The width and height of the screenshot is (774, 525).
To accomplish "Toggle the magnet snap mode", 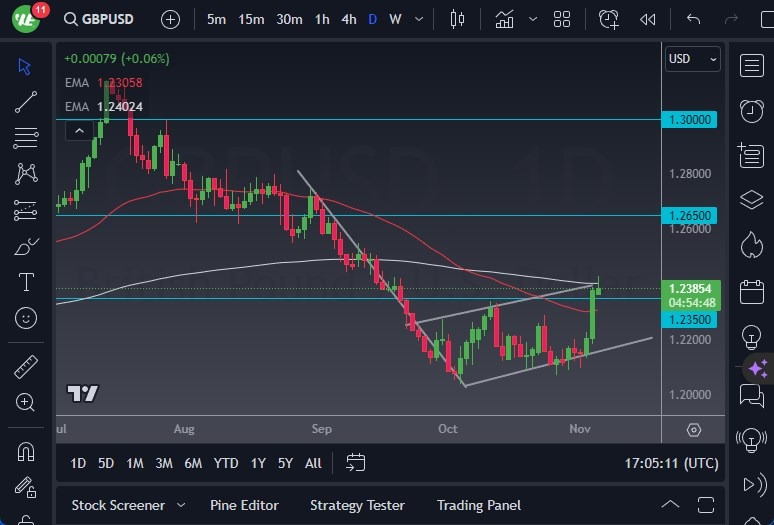I will (x=26, y=451).
